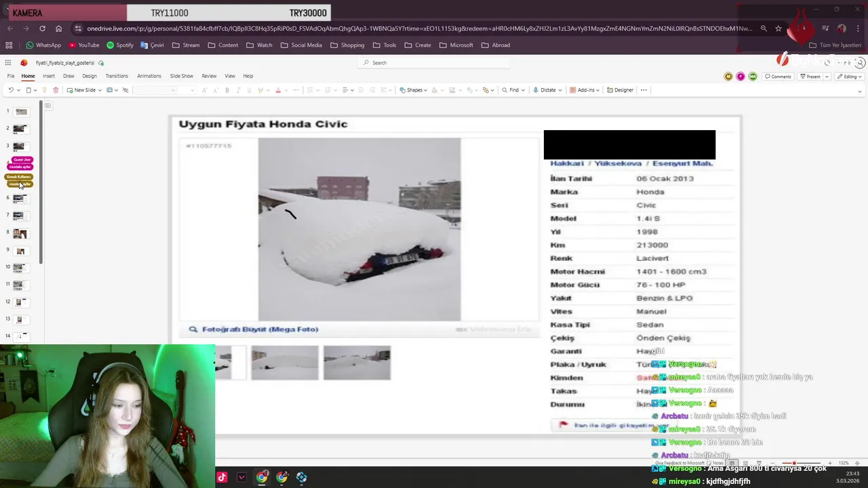Open the Designer pane
868x488 pixels.
620,90
